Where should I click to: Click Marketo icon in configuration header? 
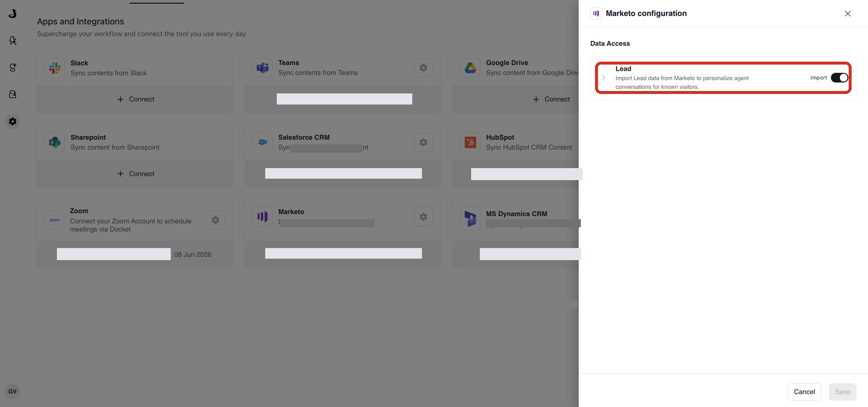[x=596, y=13]
